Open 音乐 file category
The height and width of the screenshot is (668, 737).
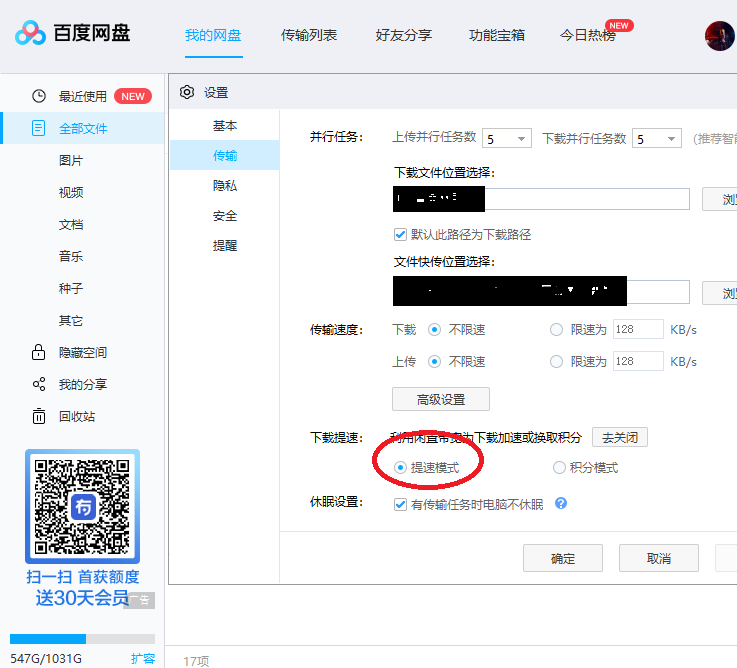pos(71,256)
